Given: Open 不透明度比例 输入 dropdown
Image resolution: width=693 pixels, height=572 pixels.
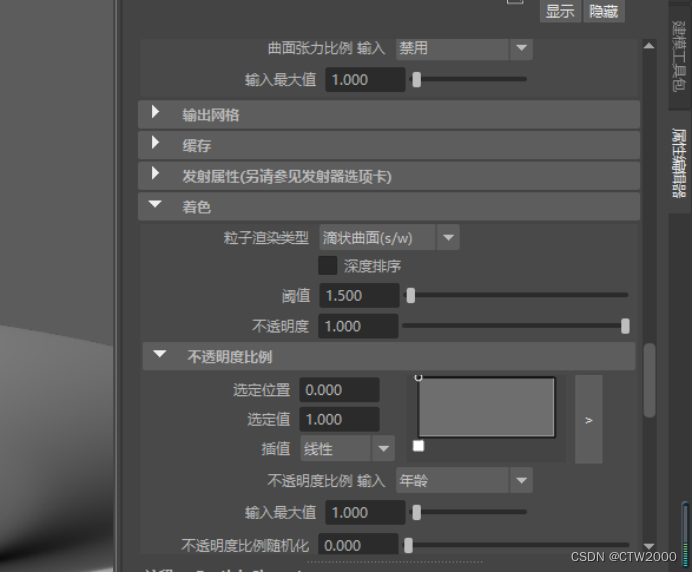Looking at the screenshot, I should pos(464,480).
